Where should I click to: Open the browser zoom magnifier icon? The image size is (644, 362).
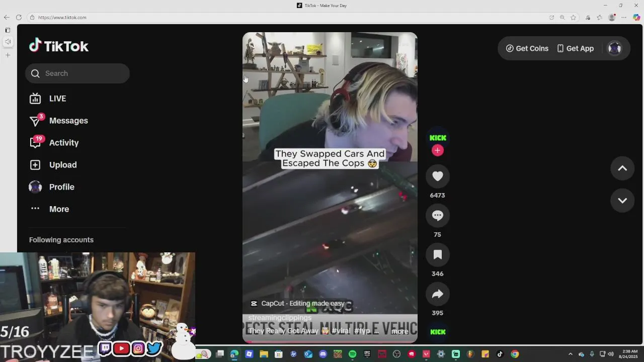562,17
